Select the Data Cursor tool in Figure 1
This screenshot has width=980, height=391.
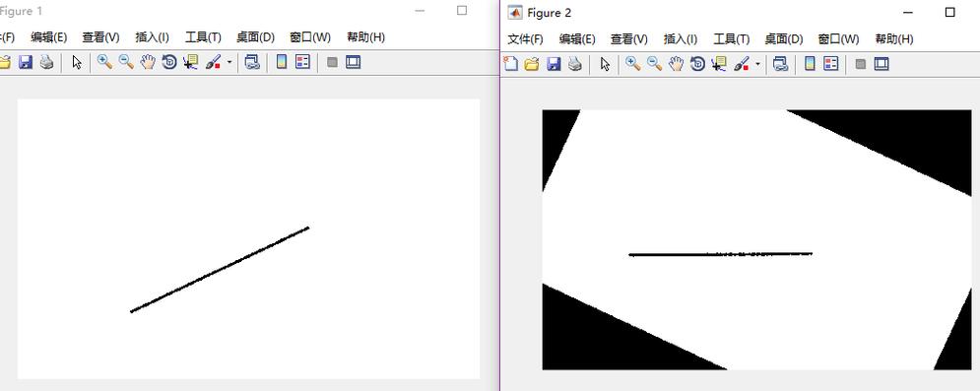click(191, 62)
